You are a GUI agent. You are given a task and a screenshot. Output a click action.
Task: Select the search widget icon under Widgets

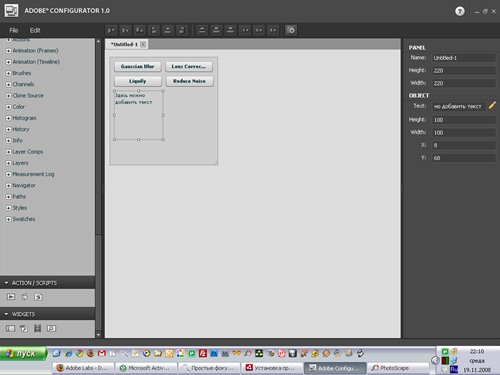51,329
